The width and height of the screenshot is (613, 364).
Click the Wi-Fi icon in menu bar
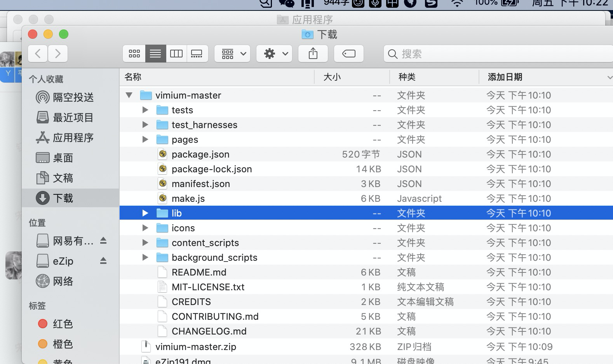click(x=457, y=3)
